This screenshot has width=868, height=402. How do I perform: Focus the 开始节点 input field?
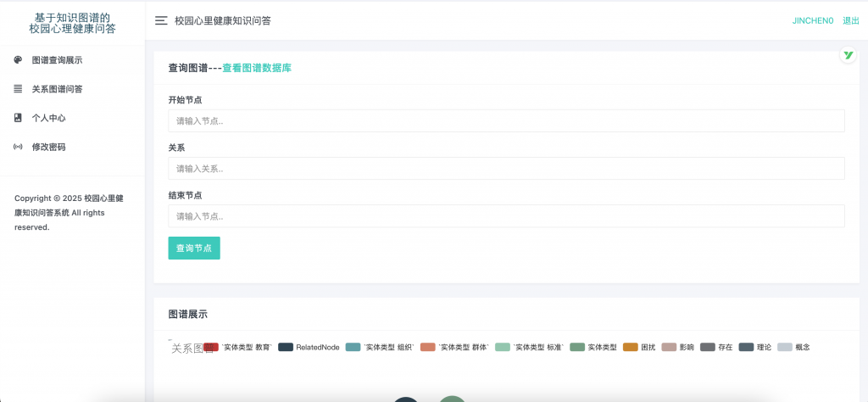[x=507, y=120]
